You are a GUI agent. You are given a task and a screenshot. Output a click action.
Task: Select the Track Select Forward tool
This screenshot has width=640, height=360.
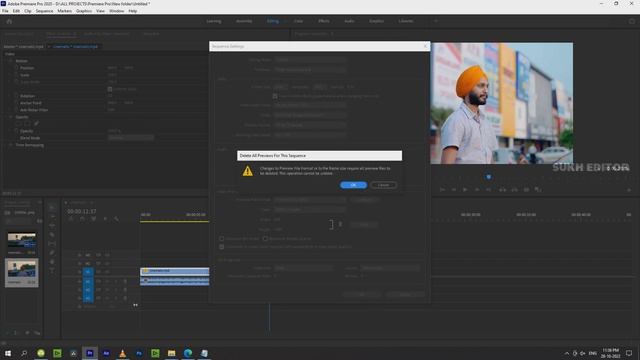[52, 216]
